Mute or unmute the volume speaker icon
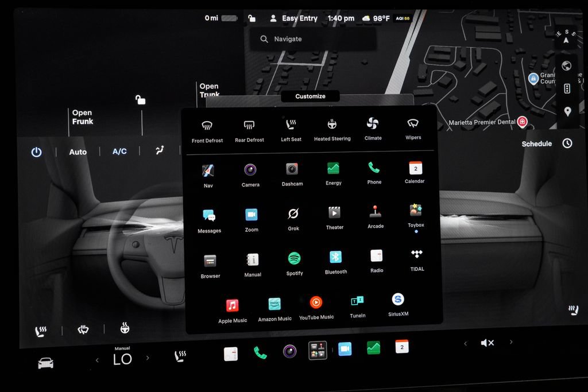Image resolution: width=588 pixels, height=392 pixels. point(487,343)
